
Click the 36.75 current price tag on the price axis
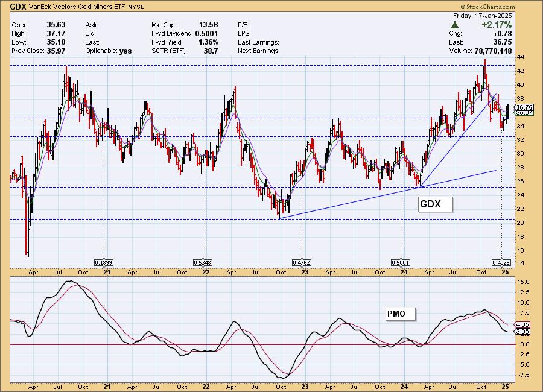[x=525, y=107]
